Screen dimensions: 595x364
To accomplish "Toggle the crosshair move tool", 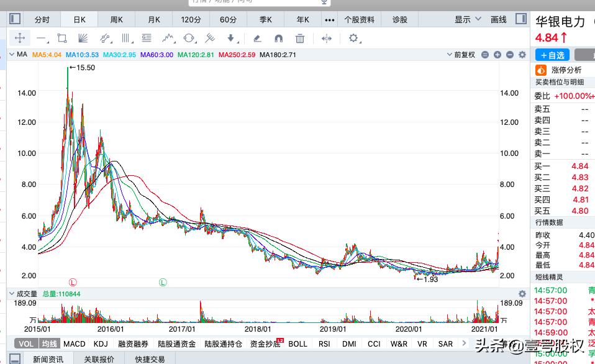I will pyautogui.click(x=20, y=39).
